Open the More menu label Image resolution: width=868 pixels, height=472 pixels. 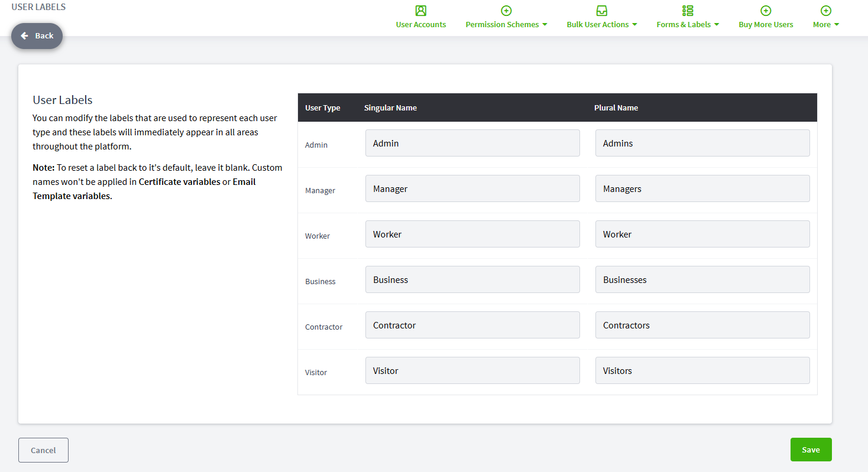tap(822, 25)
